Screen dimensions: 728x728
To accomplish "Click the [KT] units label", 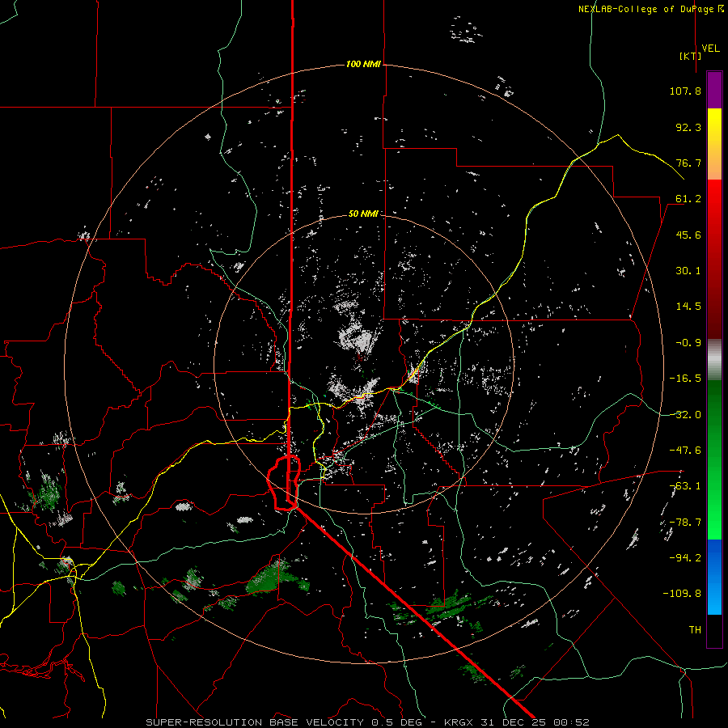I will pos(691,56).
